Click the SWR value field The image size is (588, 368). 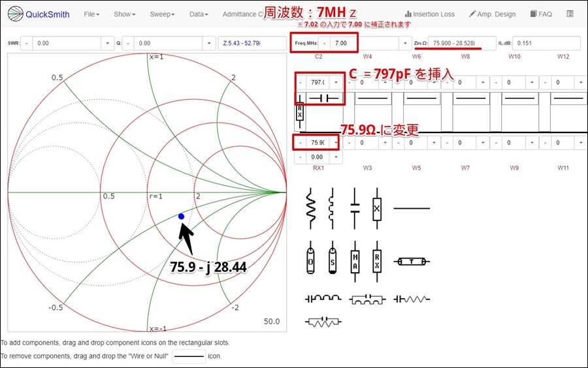click(x=67, y=43)
